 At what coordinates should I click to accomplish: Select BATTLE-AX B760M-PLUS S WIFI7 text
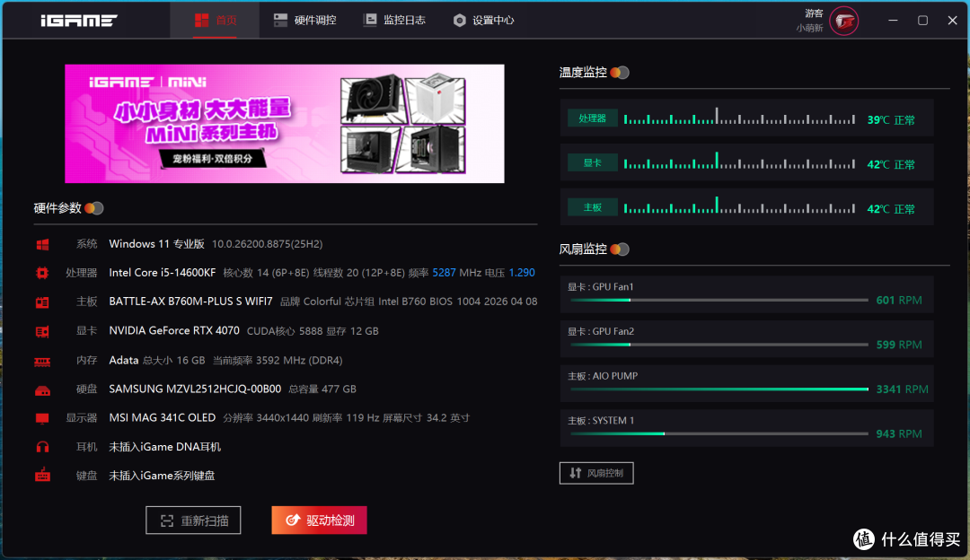190,302
